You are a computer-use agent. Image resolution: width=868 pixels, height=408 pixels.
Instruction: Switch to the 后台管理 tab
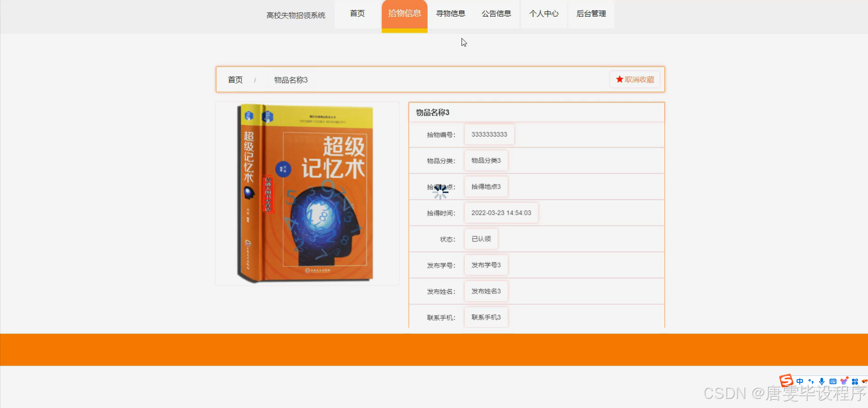(591, 14)
